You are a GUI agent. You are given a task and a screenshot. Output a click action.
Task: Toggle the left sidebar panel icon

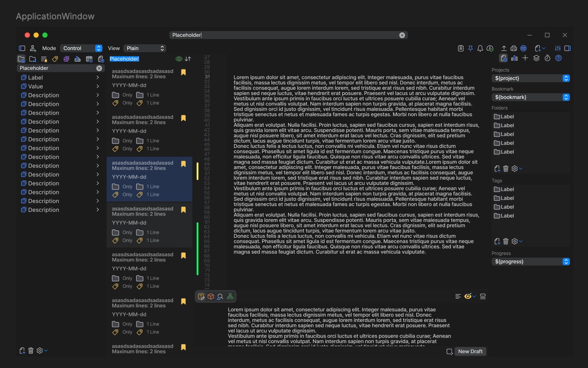point(22,48)
